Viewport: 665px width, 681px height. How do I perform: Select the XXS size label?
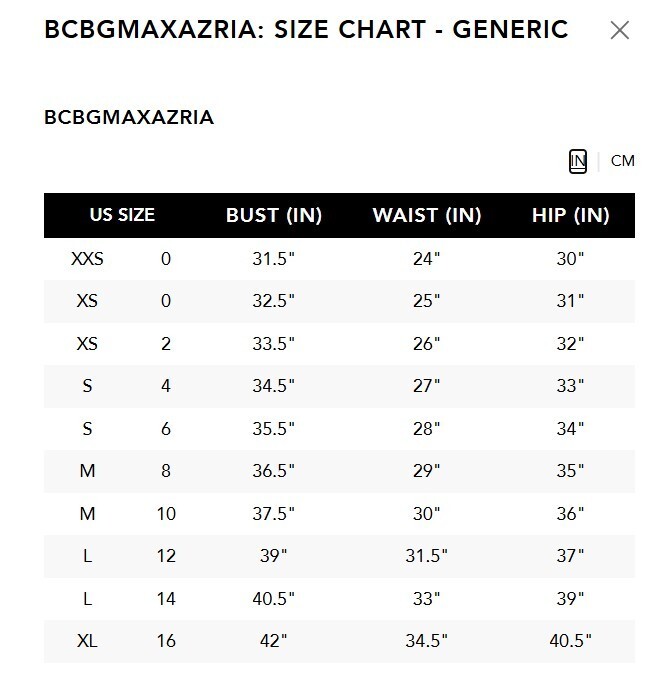[87, 259]
